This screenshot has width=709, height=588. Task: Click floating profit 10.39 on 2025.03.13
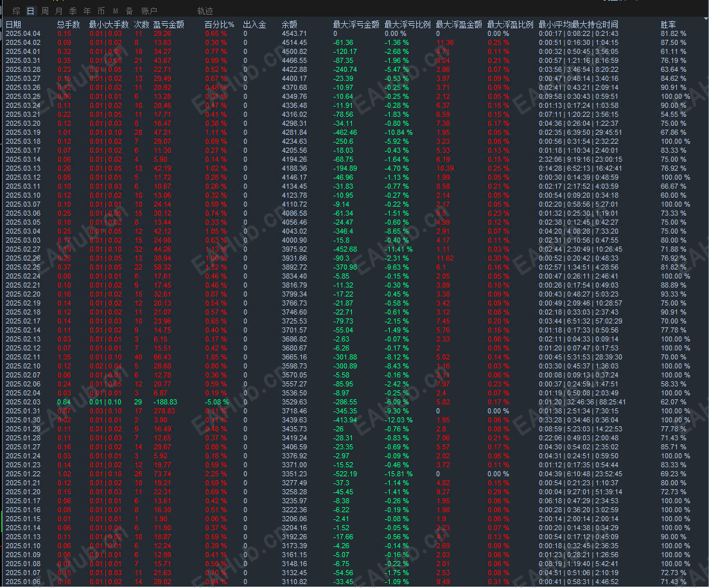point(445,168)
